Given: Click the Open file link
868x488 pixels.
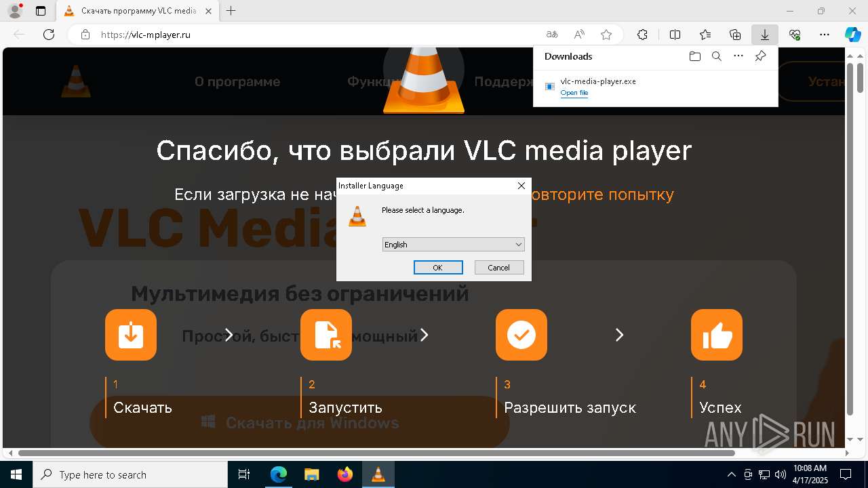Looking at the screenshot, I should click(574, 93).
